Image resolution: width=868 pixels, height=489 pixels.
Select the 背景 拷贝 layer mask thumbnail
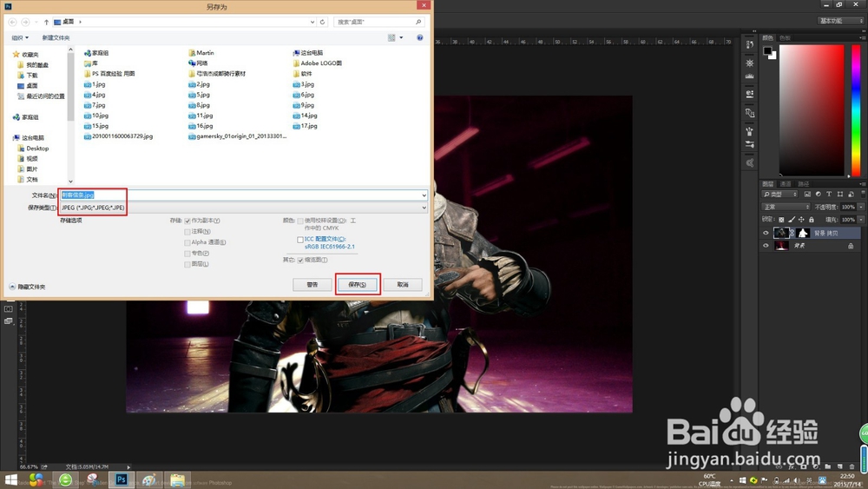click(x=803, y=233)
